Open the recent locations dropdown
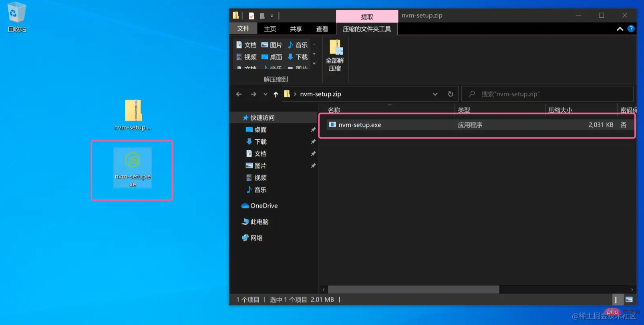The height and width of the screenshot is (325, 644). point(265,94)
